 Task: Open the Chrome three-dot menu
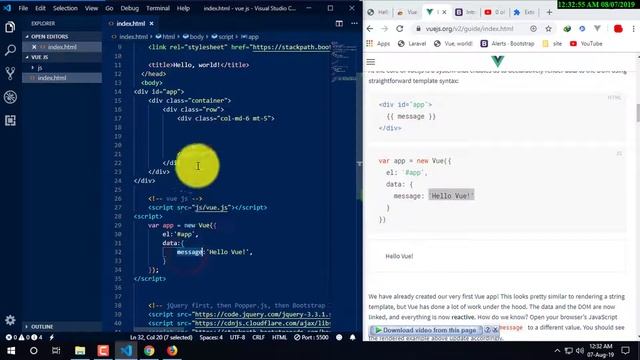click(x=633, y=29)
